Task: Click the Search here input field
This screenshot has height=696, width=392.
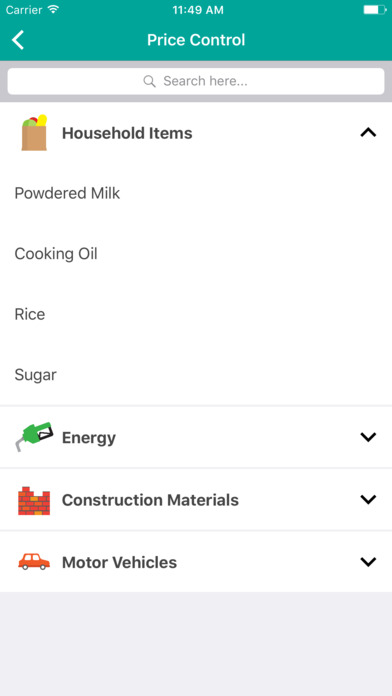Action: [x=196, y=81]
